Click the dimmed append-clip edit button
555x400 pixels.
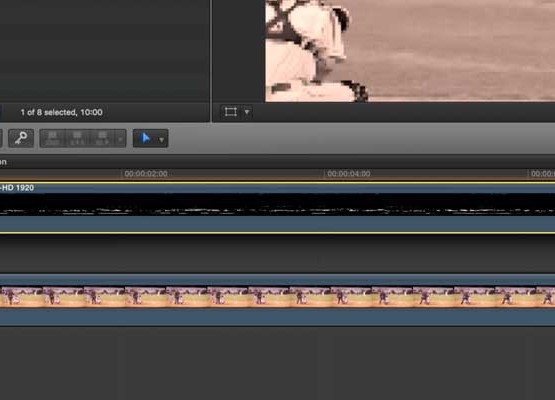[102, 138]
